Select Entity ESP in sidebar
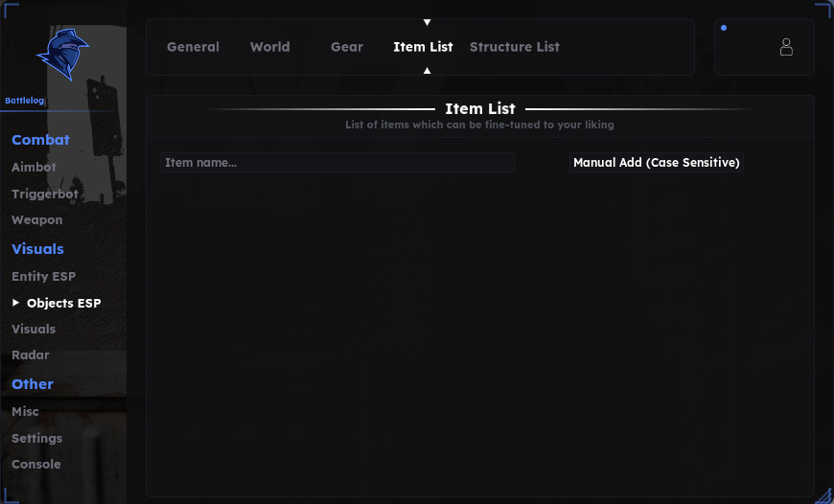The image size is (834, 504). coord(43,277)
